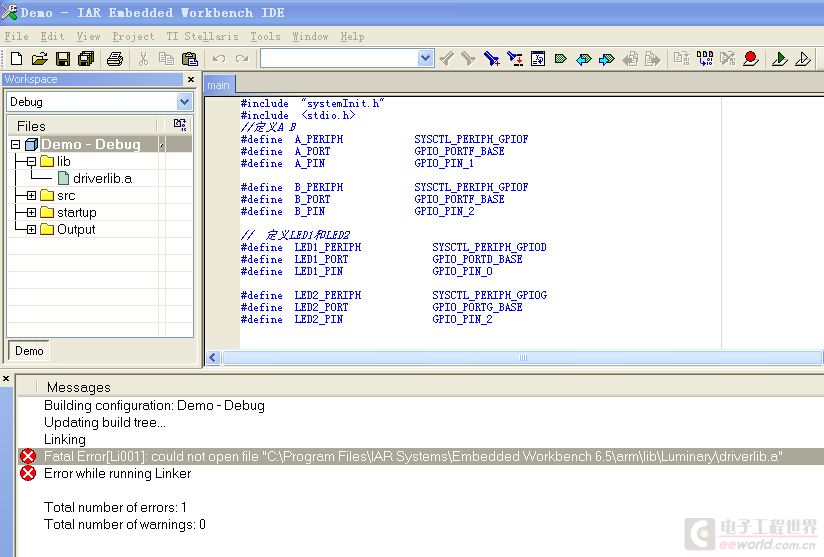
Task: Click the Cut scissors icon
Action: 143,58
